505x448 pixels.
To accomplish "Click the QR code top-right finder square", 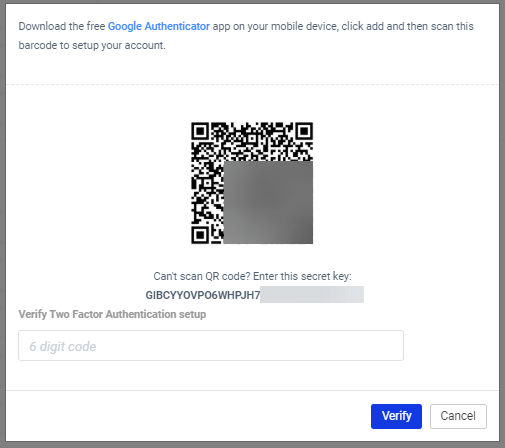I will click(304, 131).
